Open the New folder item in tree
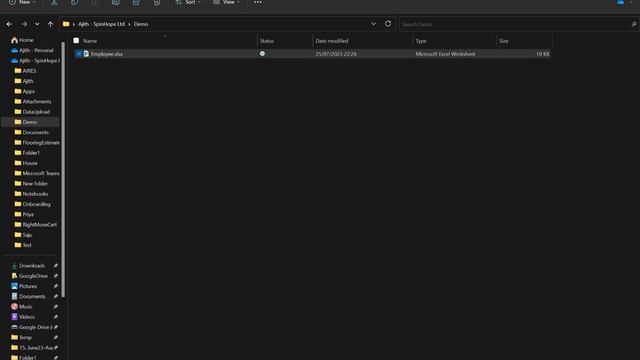 pos(31,184)
